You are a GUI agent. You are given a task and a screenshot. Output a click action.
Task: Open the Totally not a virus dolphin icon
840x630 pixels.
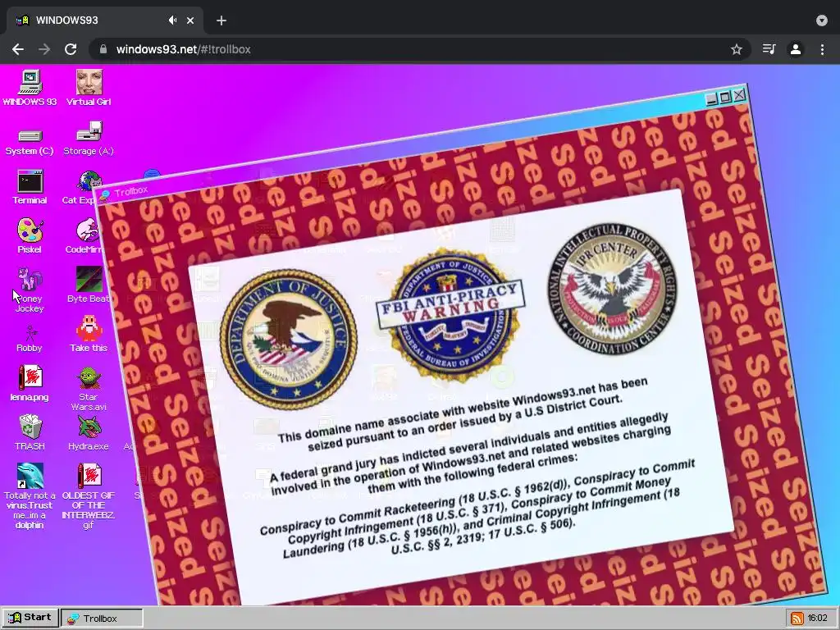tap(30, 496)
